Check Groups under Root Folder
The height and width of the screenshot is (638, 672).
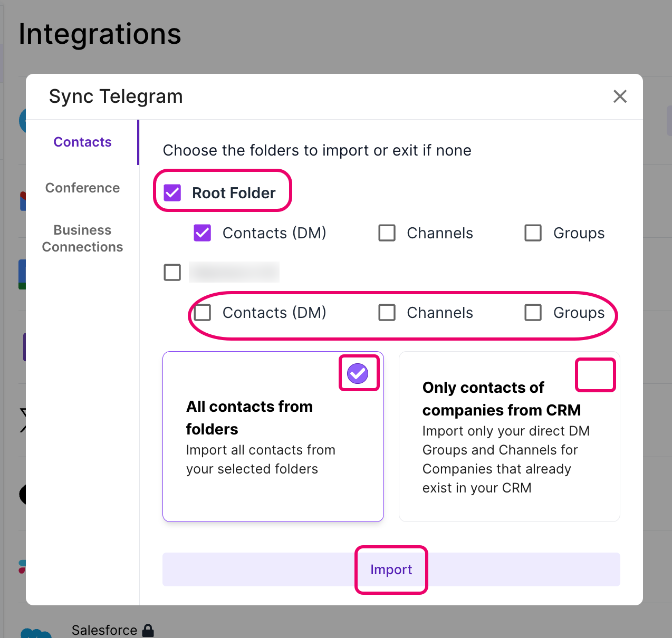pos(533,233)
